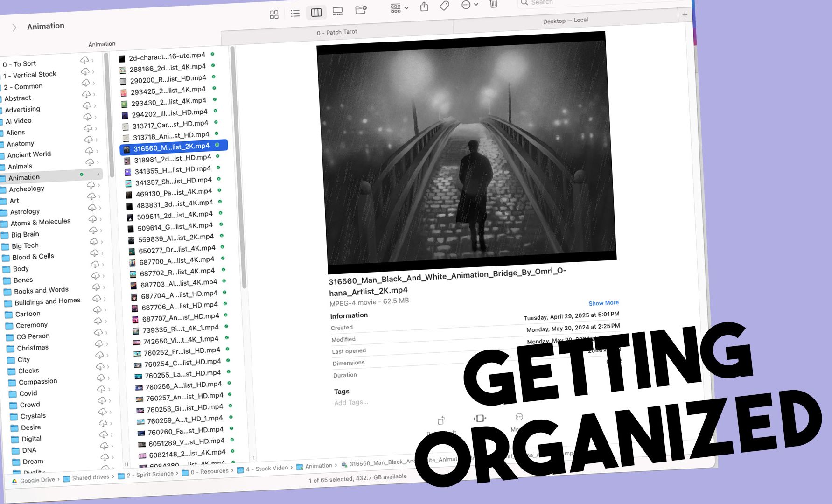Expand the 1 - Vertical Stock folder chevron
Viewport: 832px width, 504px height.
93,71
